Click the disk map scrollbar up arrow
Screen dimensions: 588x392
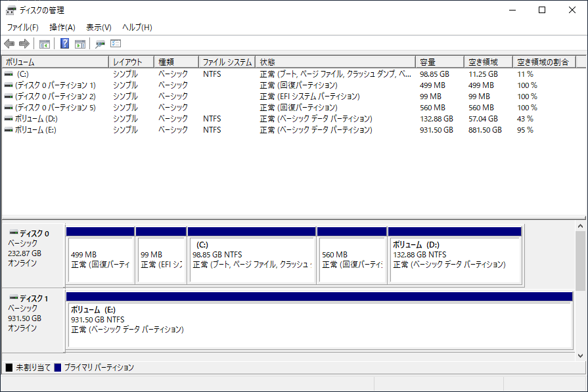pyautogui.click(x=580, y=226)
